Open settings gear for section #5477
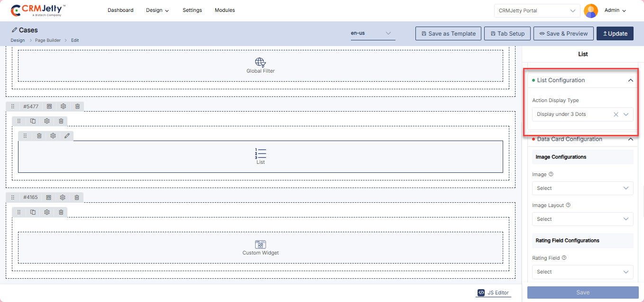This screenshot has width=644, height=302. pyautogui.click(x=63, y=106)
